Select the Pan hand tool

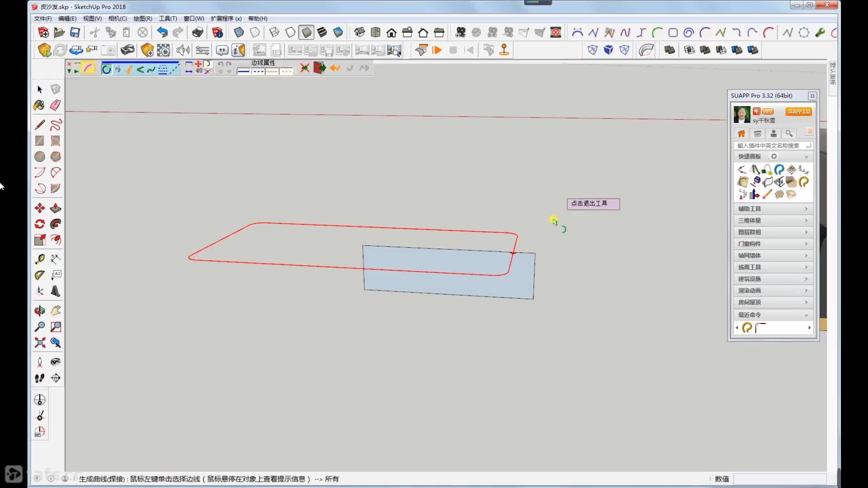[x=56, y=310]
